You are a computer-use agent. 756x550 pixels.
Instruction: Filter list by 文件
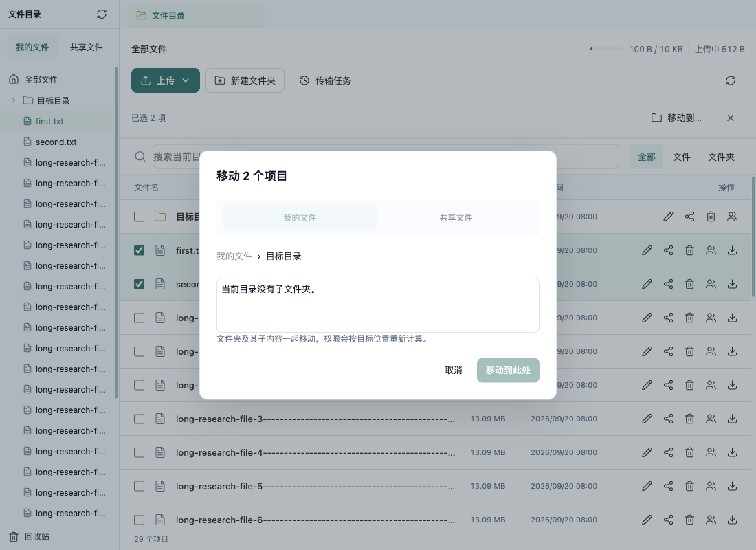682,157
